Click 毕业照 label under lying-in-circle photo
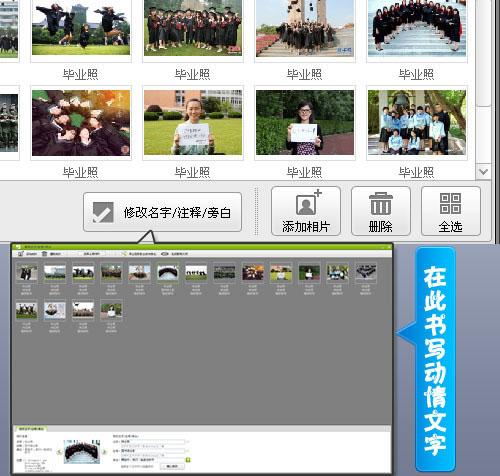The width and height of the screenshot is (500, 476). click(80, 172)
